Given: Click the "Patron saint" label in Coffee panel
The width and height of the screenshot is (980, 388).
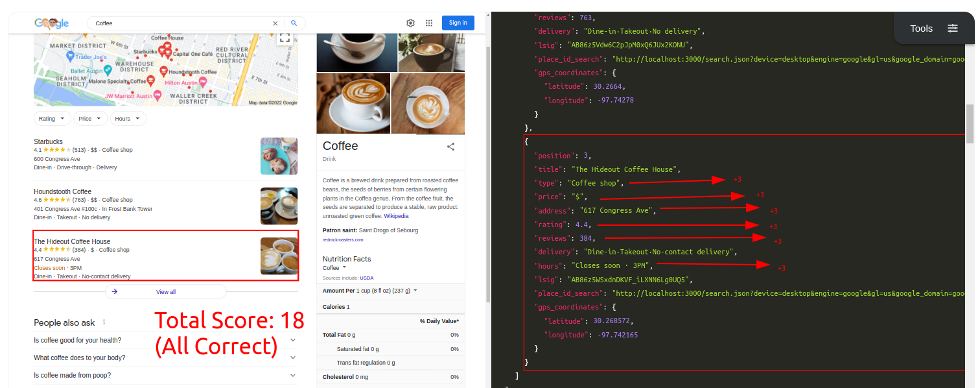Looking at the screenshot, I should point(340,230).
